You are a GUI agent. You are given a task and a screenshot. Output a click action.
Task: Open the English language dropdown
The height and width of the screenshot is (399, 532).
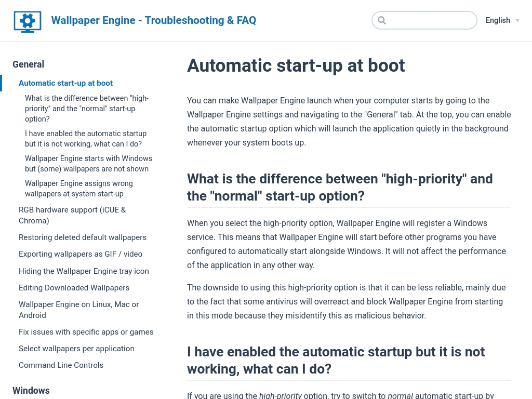[x=502, y=20]
